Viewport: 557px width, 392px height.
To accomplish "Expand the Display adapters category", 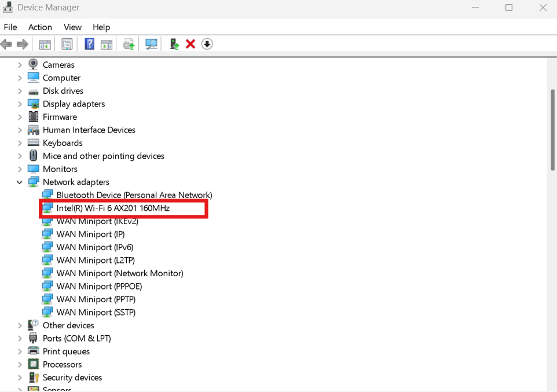I will 19,104.
